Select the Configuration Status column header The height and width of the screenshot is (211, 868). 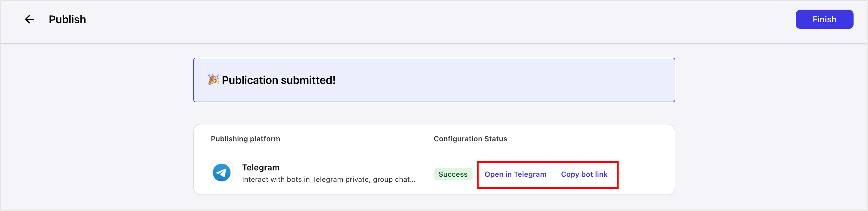click(470, 139)
